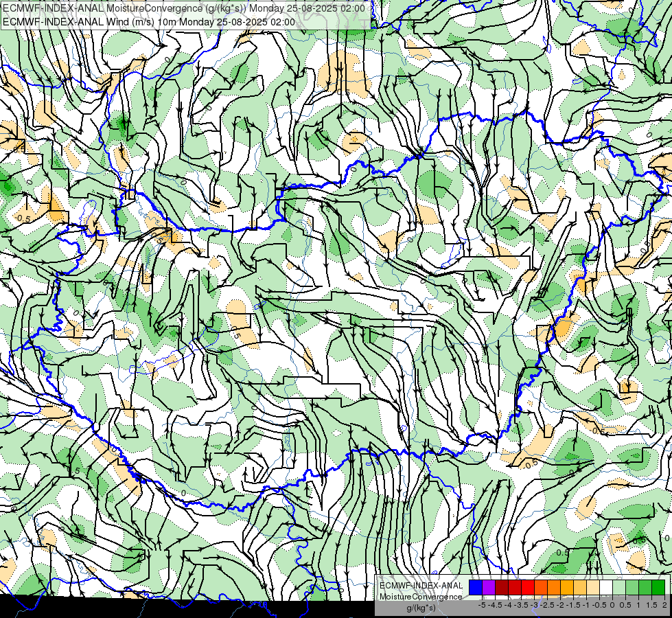
Task: Select the white legend swatch between -0.5 and 0
Action: click(606, 588)
